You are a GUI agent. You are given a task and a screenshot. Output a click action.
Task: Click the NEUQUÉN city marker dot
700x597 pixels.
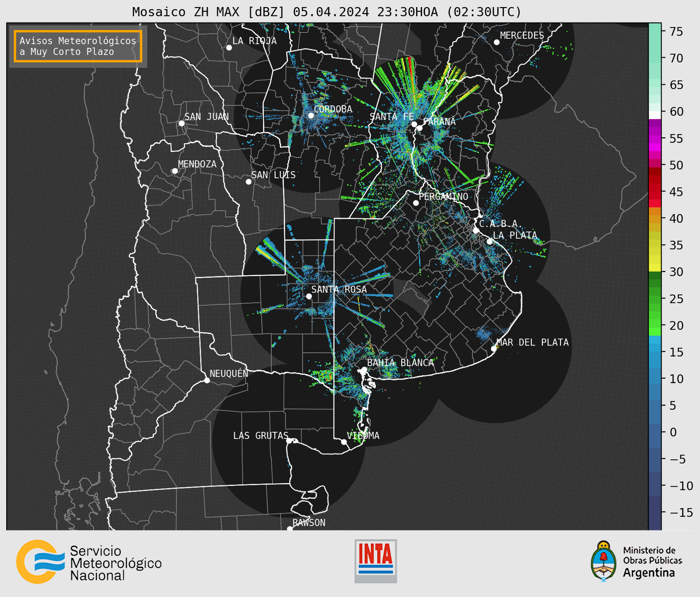(207, 380)
